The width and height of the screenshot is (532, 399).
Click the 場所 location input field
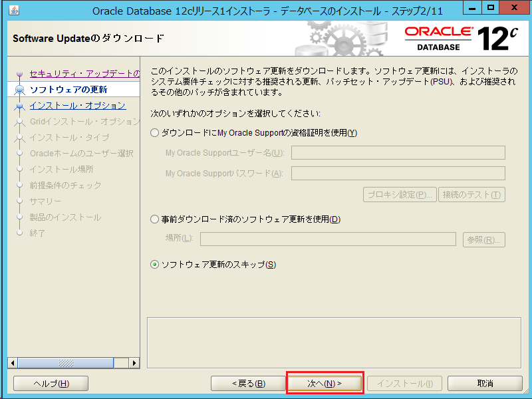[328, 239]
